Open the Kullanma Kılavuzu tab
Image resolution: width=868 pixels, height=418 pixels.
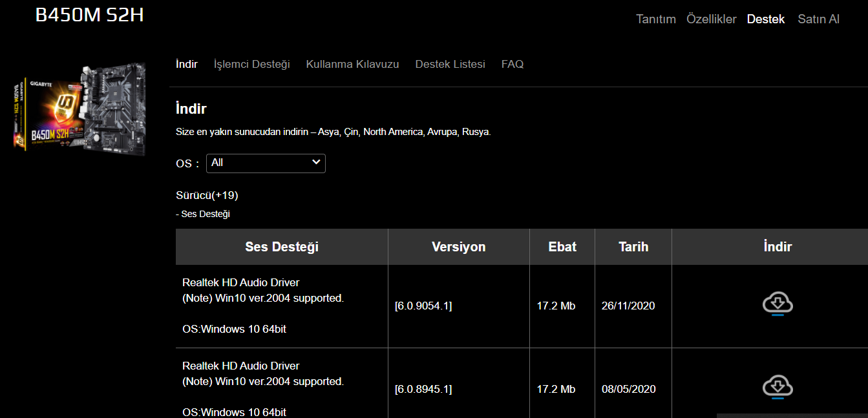[x=352, y=64]
